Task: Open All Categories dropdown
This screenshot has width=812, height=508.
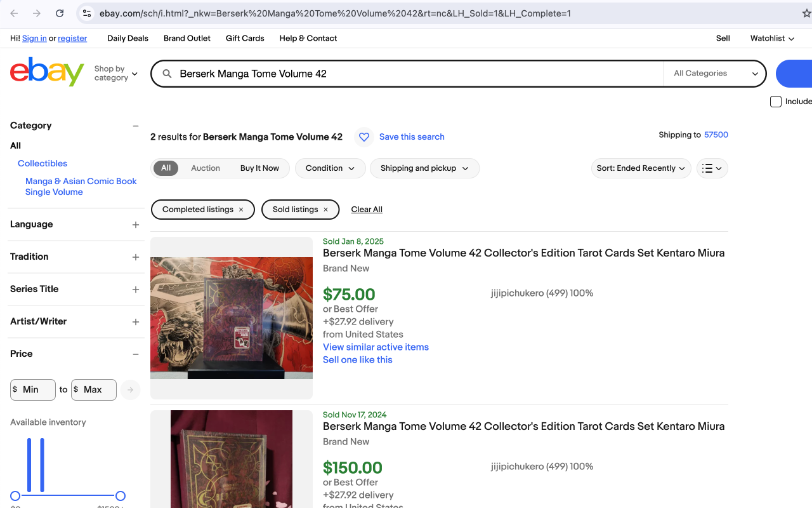Action: [x=716, y=74]
